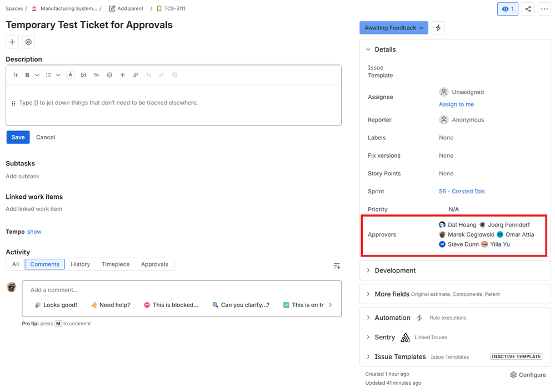Choose the 'Need help?' quick reply
The width and height of the screenshot is (555, 392).
[111, 305]
